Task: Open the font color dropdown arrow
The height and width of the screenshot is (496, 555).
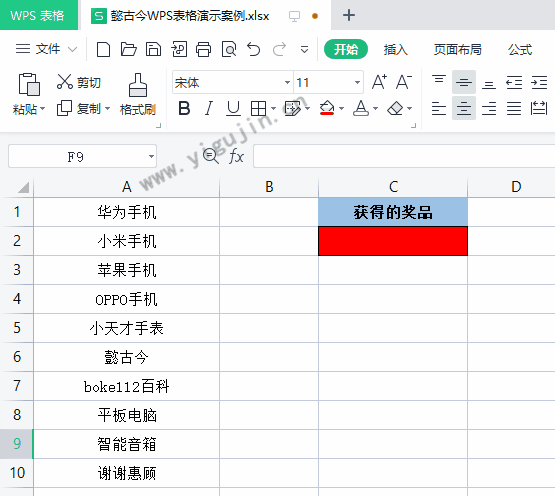Action: click(x=376, y=108)
